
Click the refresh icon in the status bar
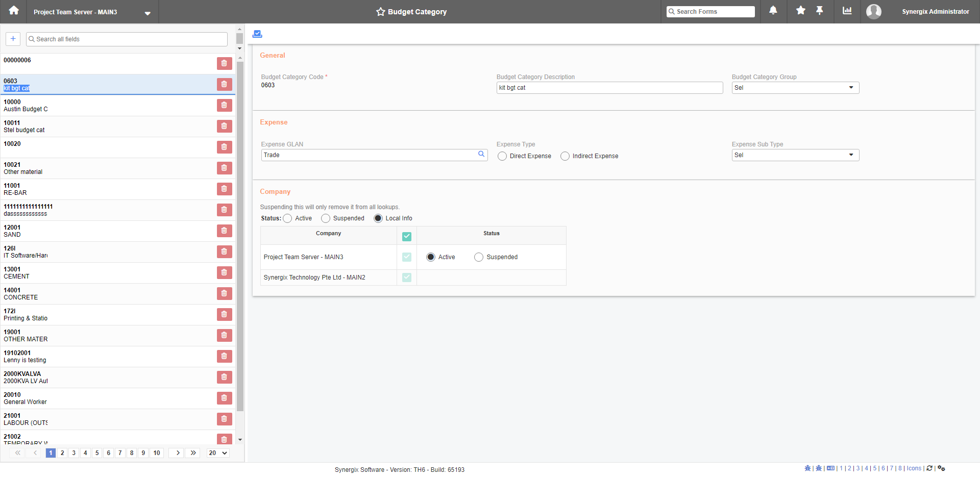click(x=929, y=469)
